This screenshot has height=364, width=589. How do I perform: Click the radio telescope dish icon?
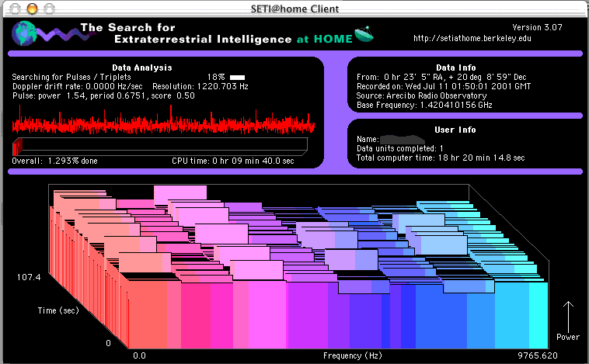364,34
